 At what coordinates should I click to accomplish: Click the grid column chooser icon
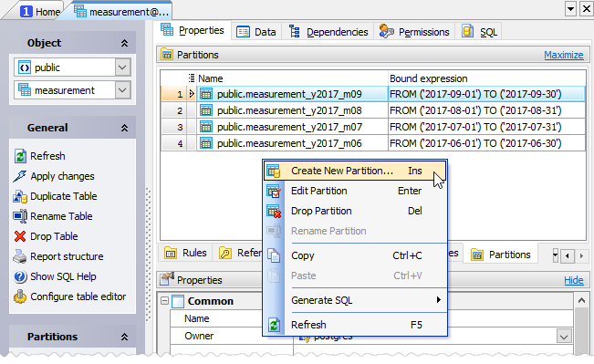pos(192,78)
